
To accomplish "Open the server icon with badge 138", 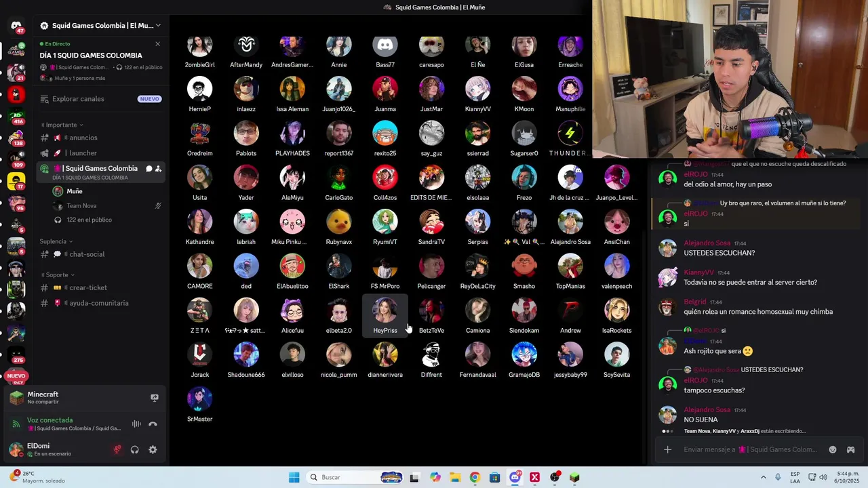I will [x=16, y=138].
